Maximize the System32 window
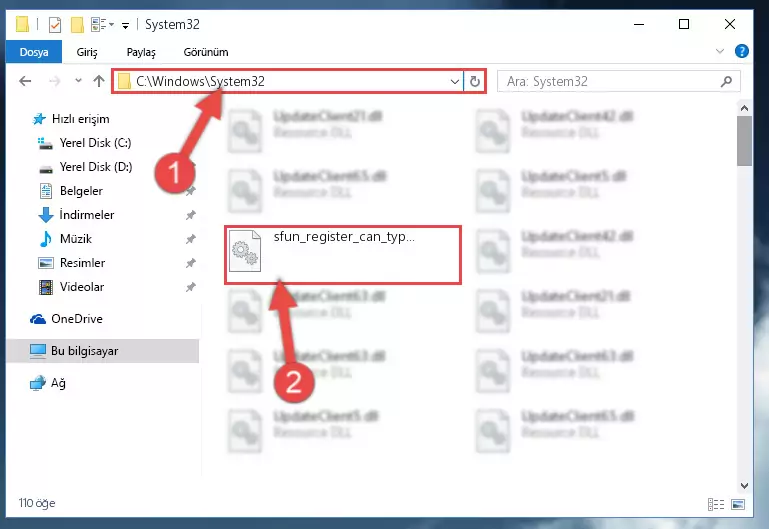Screen dimensions: 769x529 pyautogui.click(x=684, y=24)
